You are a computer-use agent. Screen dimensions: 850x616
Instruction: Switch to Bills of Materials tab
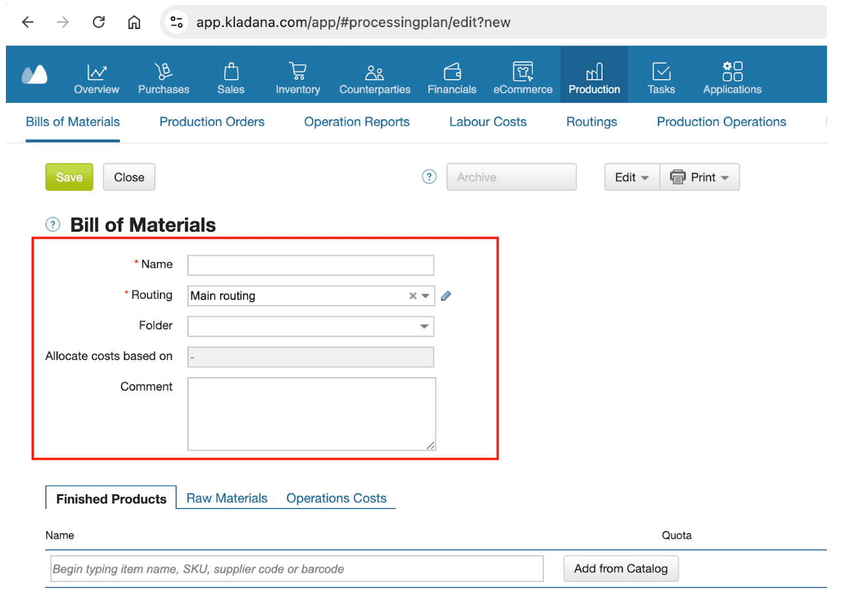(73, 122)
